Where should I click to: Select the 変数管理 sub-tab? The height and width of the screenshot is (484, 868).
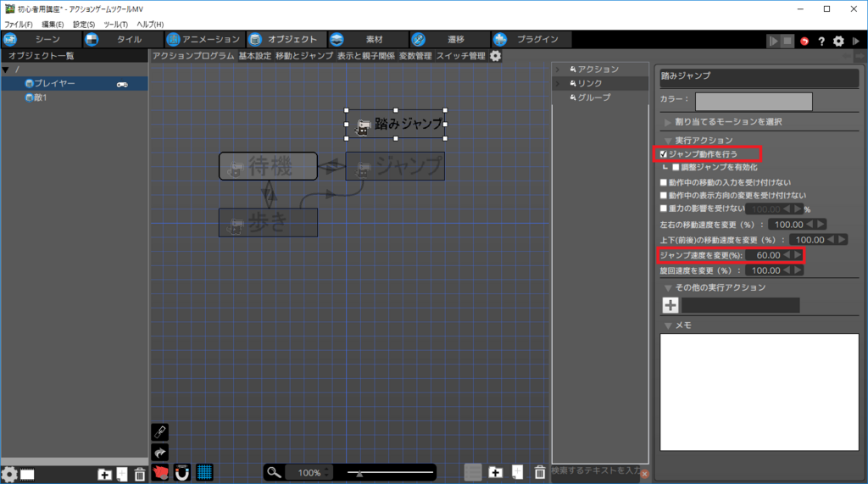click(x=415, y=56)
